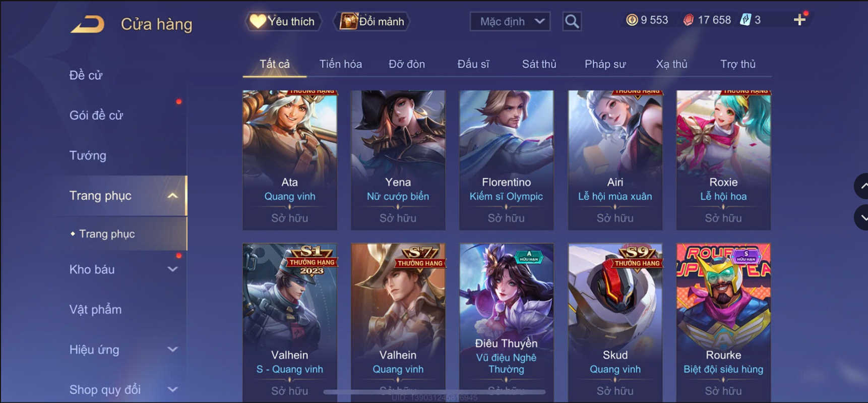Open the Gói đề cử menu item
Viewport: 868px width, 403px height.
tap(96, 115)
